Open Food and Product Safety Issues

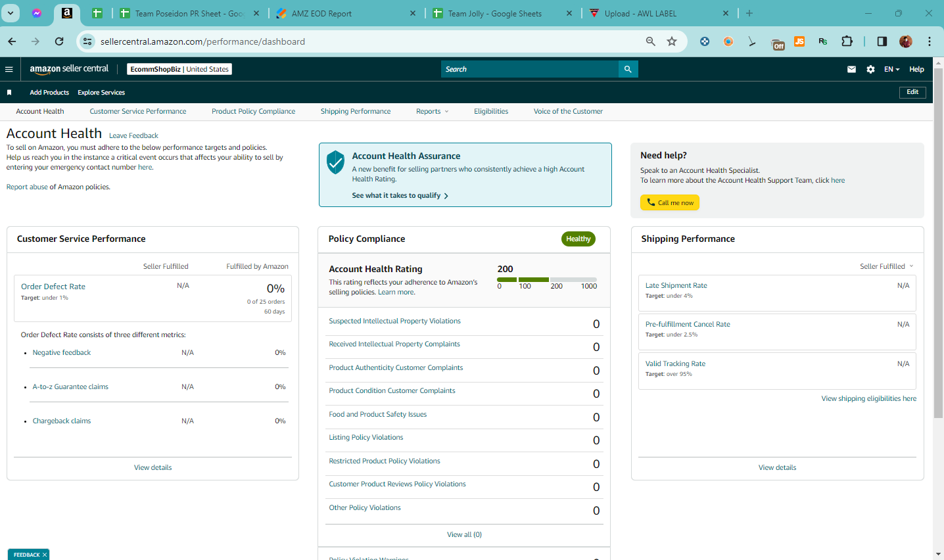click(x=378, y=415)
